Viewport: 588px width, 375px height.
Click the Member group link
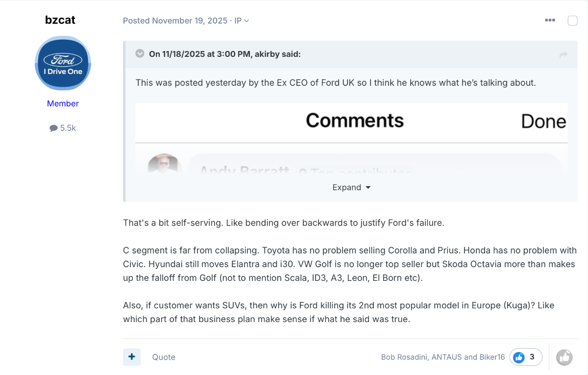pyautogui.click(x=63, y=103)
